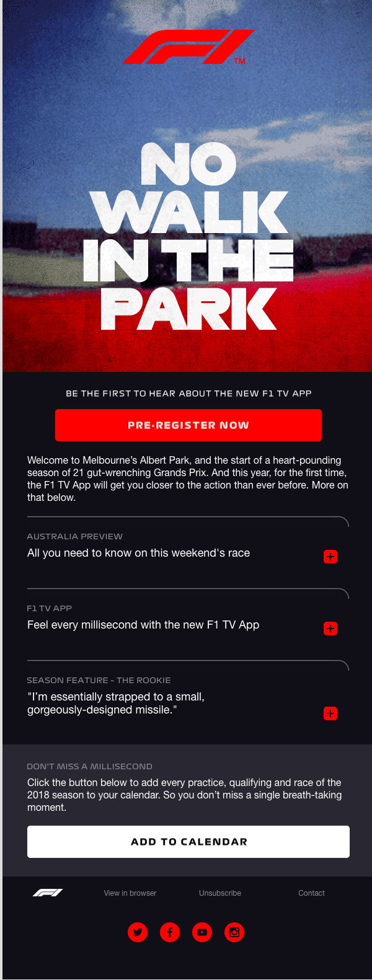Image resolution: width=372 pixels, height=980 pixels.
Task: Click the Unsubscribe link
Action: [x=220, y=893]
